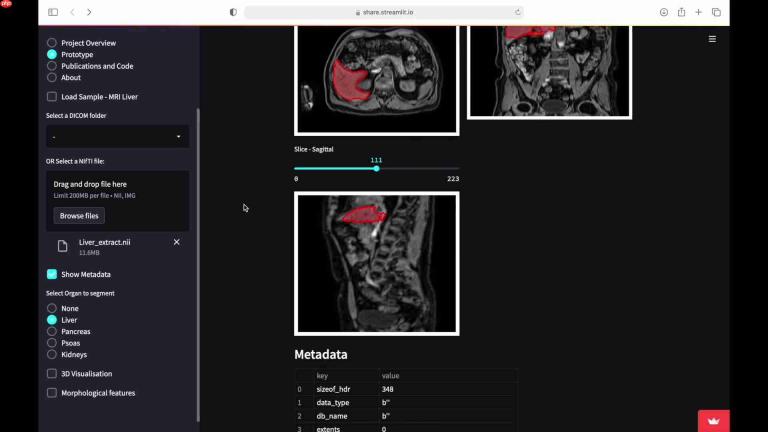Enable the 3D Visualisation checkbox
The height and width of the screenshot is (432, 768).
coord(52,374)
